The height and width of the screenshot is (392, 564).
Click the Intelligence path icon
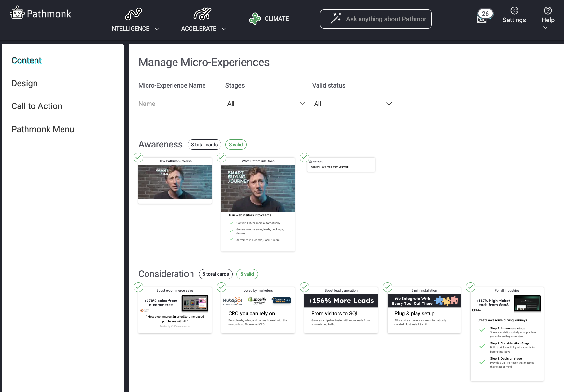point(134,14)
